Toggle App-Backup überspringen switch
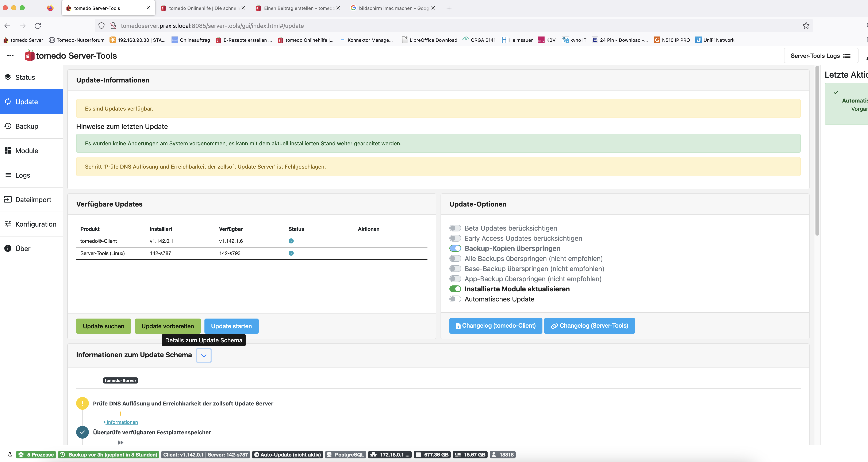The image size is (868, 462). (x=455, y=279)
